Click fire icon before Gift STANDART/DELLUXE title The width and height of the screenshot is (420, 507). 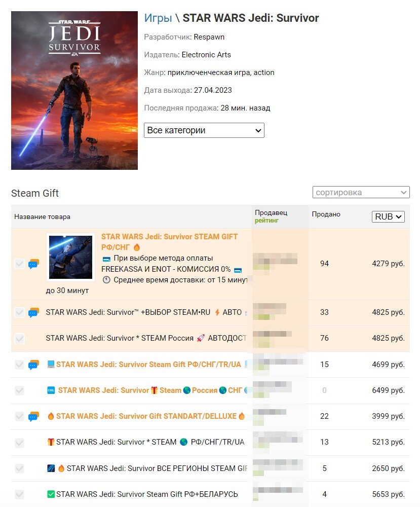pos(51,416)
